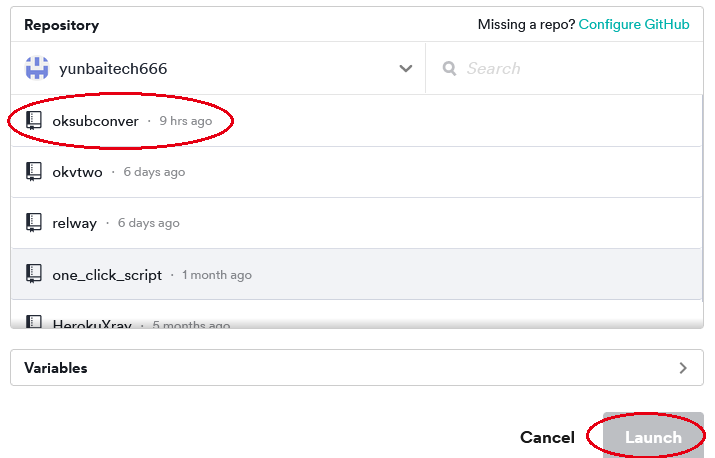Viewport: 715px width, 458px height.
Task: Open the Variables section by its label
Action: coord(56,367)
